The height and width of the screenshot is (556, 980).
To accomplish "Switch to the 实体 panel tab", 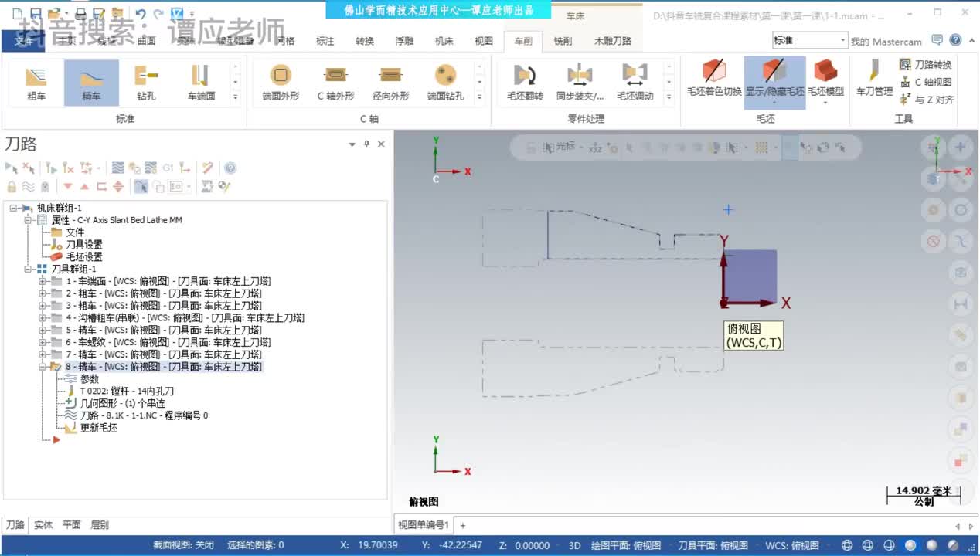I will click(x=43, y=525).
